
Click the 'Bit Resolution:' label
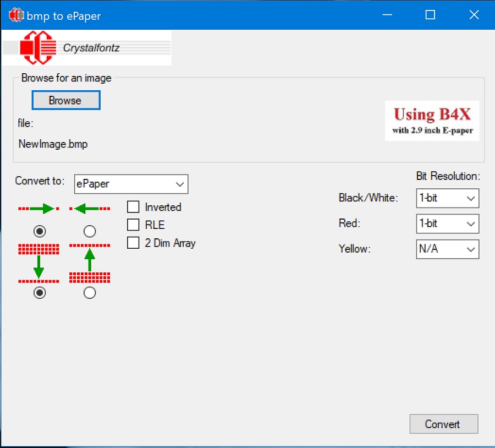click(x=448, y=176)
